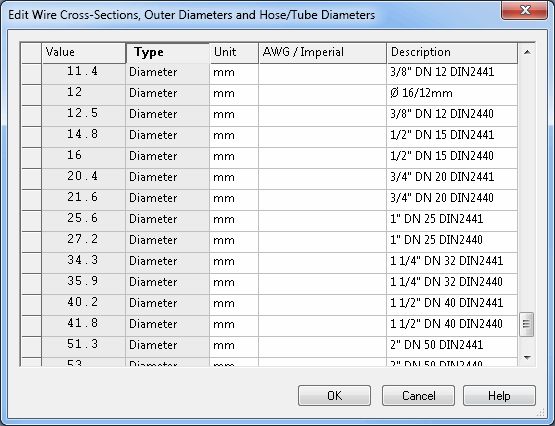Click the mm unit cell in row 20.4
Image resolution: width=555 pixels, height=426 pixels.
tap(234, 179)
